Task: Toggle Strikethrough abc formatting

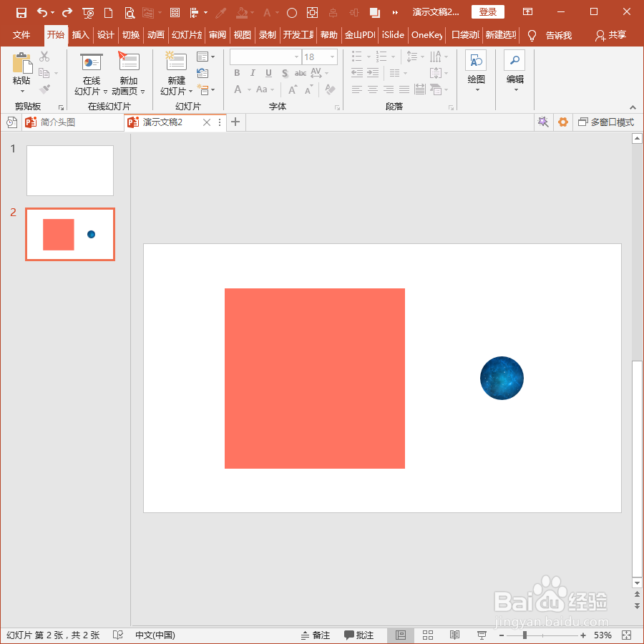Action: point(301,73)
